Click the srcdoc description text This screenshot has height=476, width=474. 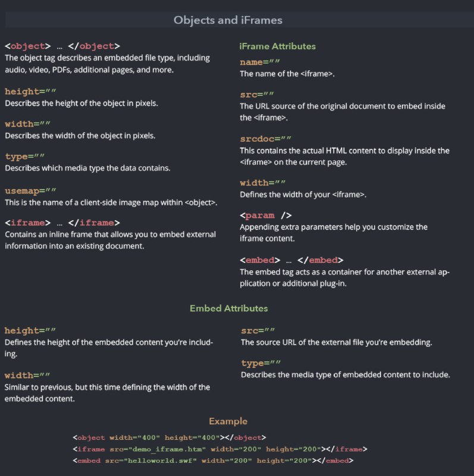pyautogui.click(x=345, y=156)
